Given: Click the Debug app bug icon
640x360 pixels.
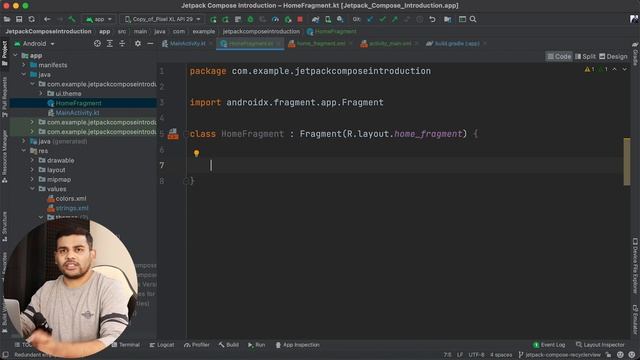Looking at the screenshot, I should click(x=250, y=19).
